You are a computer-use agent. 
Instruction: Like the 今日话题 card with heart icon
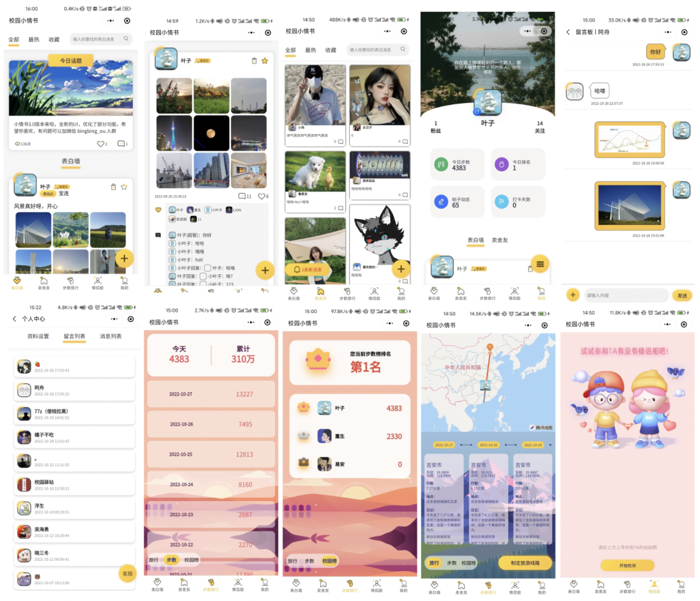(100, 144)
